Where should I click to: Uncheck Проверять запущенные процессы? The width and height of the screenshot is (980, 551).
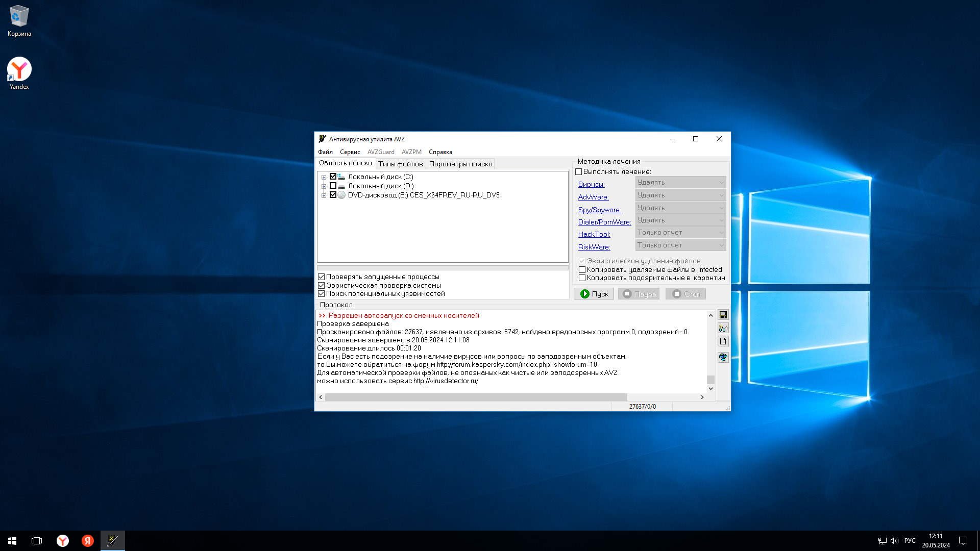[322, 277]
